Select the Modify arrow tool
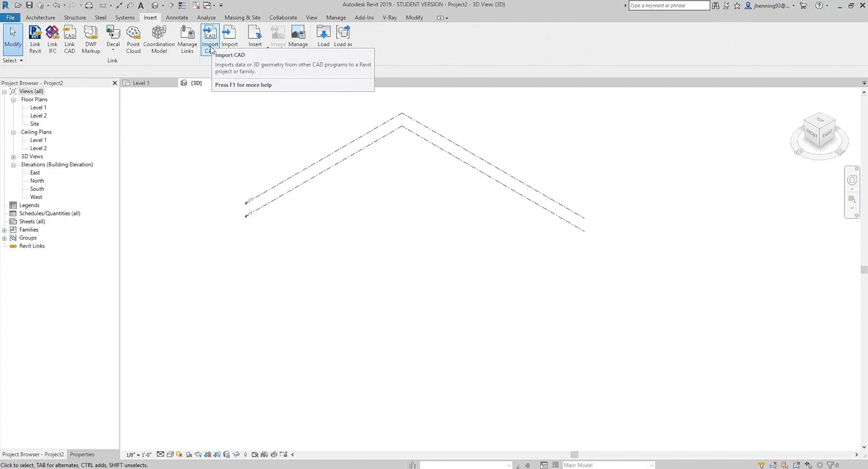This screenshot has width=868, height=469. (x=13, y=39)
